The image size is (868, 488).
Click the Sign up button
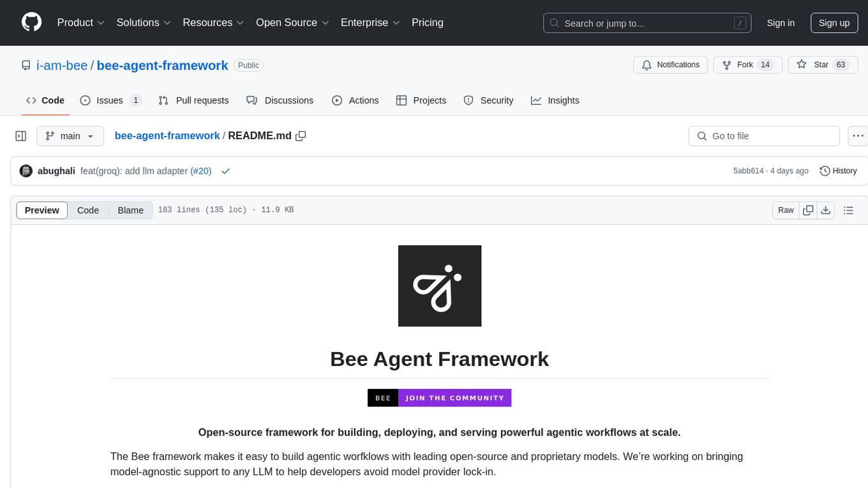(x=834, y=23)
